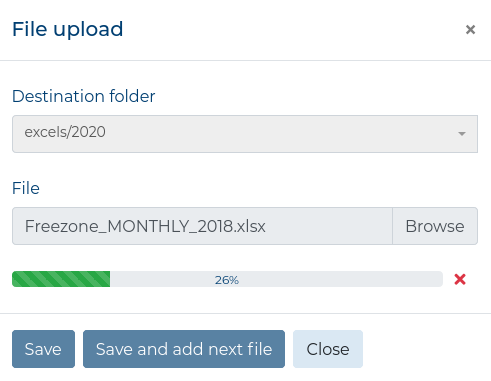Click the caret arrow in the folder selector
Image resolution: width=491 pixels, height=381 pixels.
point(462,134)
